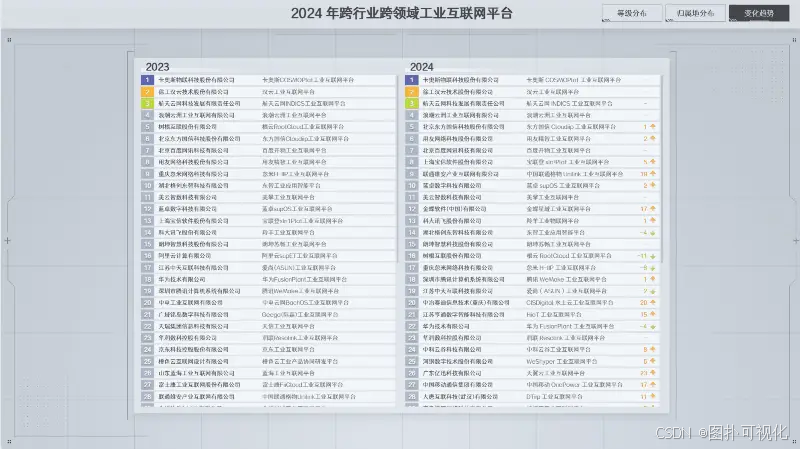800x449 pixels.
Task: Click 科大讯飞股份有限公司 in the 2024 list
Action: (452, 221)
